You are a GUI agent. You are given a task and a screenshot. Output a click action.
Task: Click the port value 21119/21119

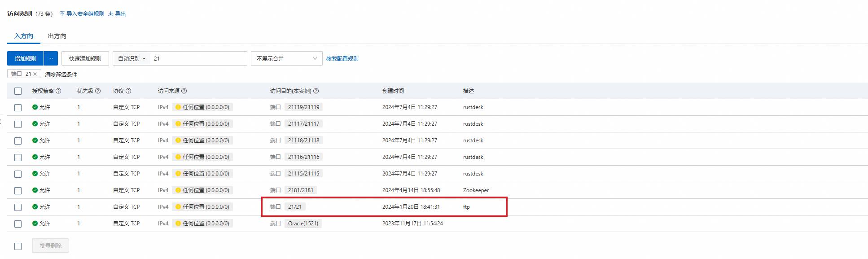pos(304,107)
